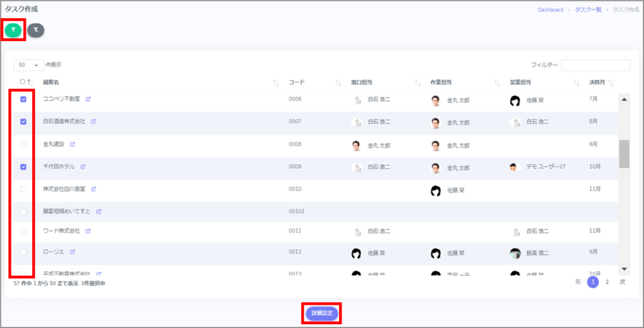Screen dimensions: 644x328
Task: Focus the フィルター text input field
Action: click(x=595, y=65)
